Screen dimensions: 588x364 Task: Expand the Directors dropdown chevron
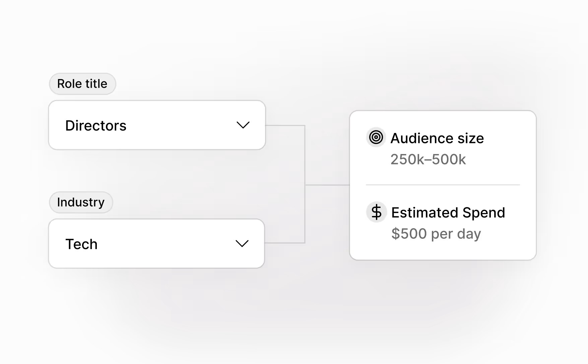(243, 125)
